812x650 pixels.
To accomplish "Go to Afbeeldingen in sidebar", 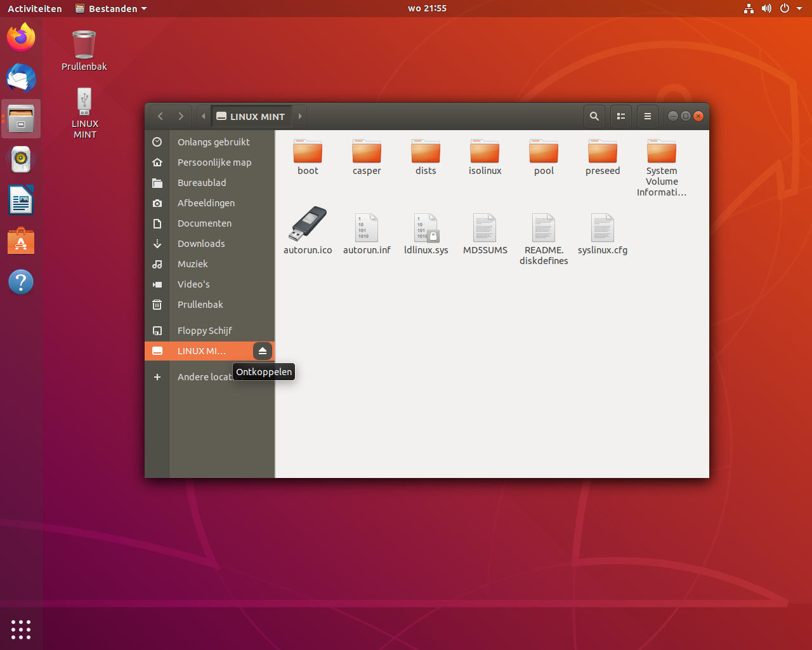I will (209, 203).
